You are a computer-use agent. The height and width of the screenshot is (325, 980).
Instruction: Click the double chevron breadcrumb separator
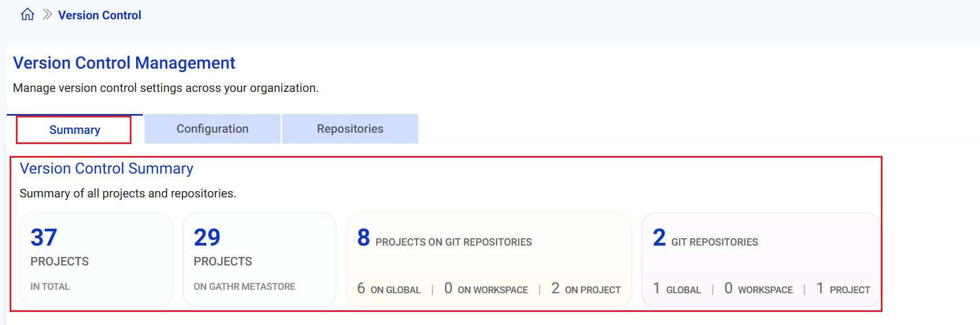[48, 15]
